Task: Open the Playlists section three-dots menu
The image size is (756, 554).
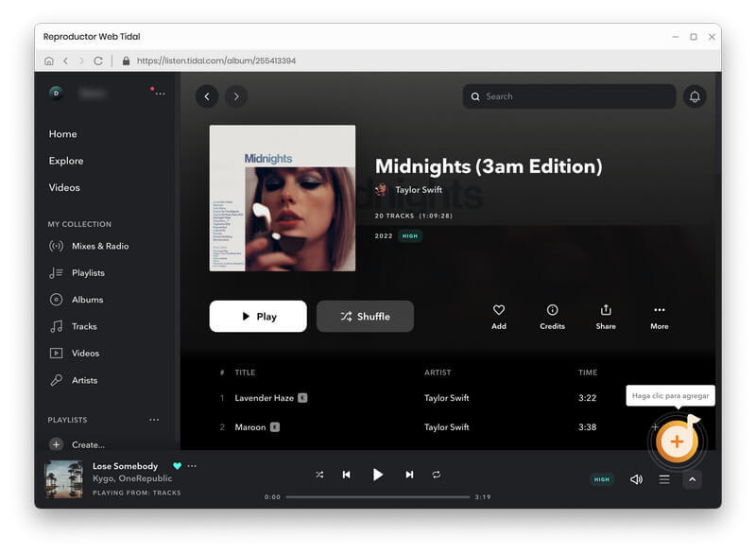Action: (154, 420)
